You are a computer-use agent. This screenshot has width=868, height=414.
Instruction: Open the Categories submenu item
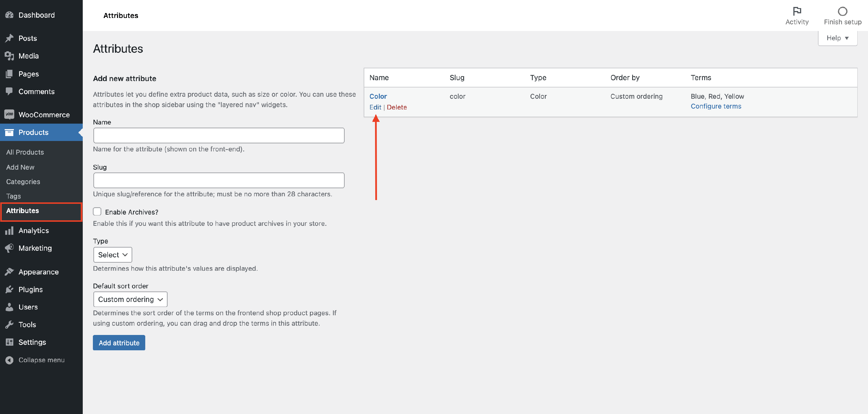(23, 182)
